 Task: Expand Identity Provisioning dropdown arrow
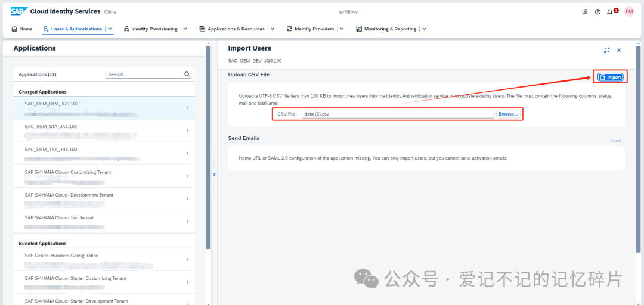(185, 29)
